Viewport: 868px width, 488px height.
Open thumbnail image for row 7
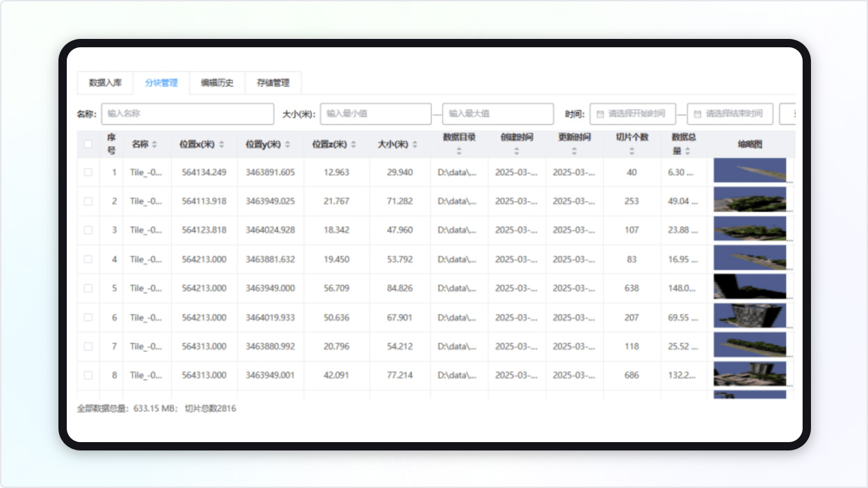[750, 345]
